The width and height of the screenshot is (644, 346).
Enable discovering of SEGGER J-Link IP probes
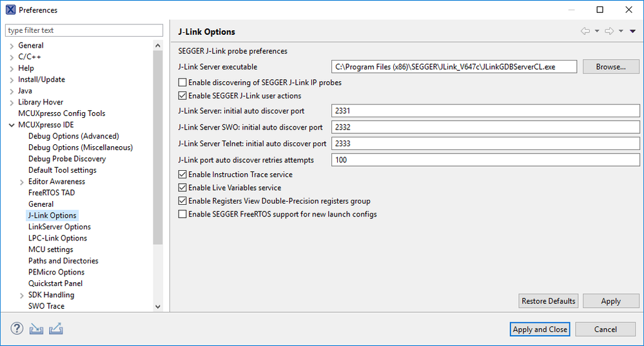coord(182,82)
